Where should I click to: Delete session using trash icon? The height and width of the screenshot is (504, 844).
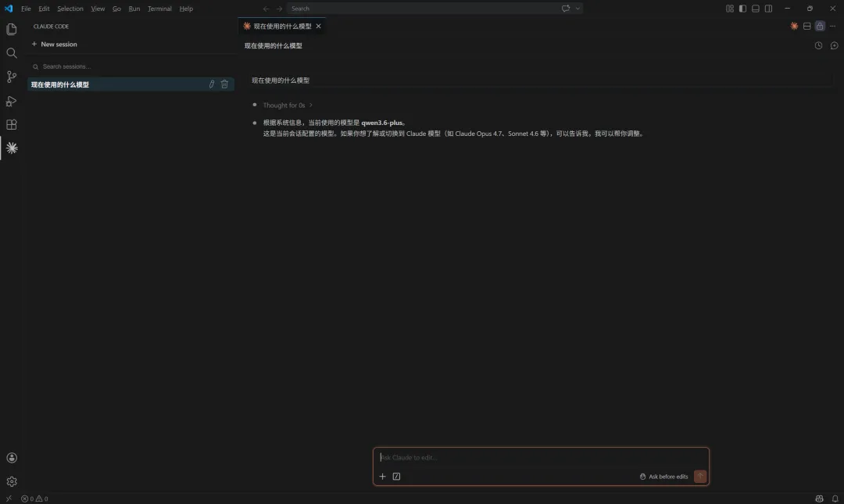(x=224, y=84)
